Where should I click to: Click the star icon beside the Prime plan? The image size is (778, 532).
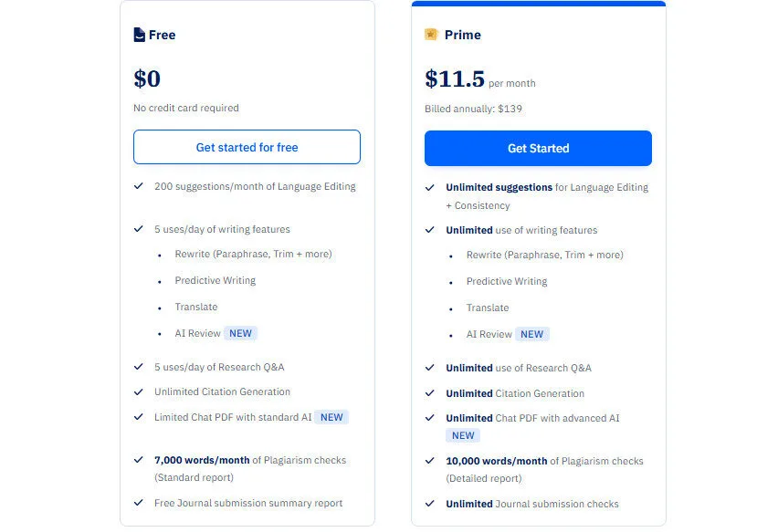(430, 35)
